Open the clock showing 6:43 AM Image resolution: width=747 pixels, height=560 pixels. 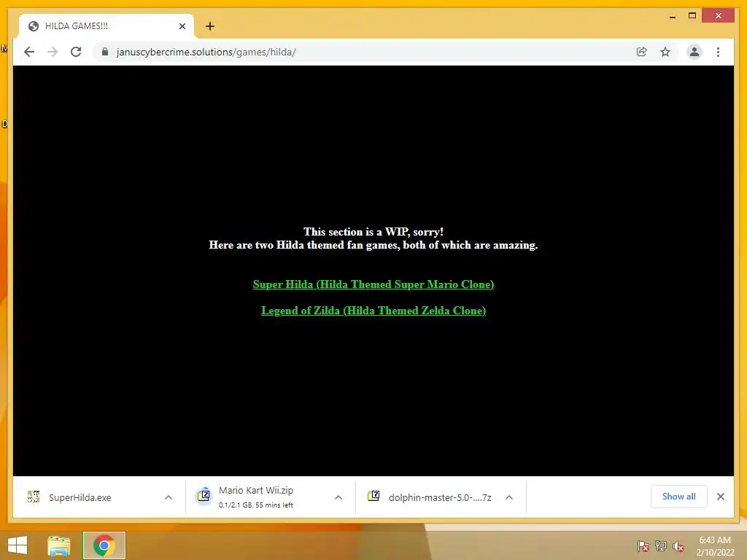click(715, 546)
